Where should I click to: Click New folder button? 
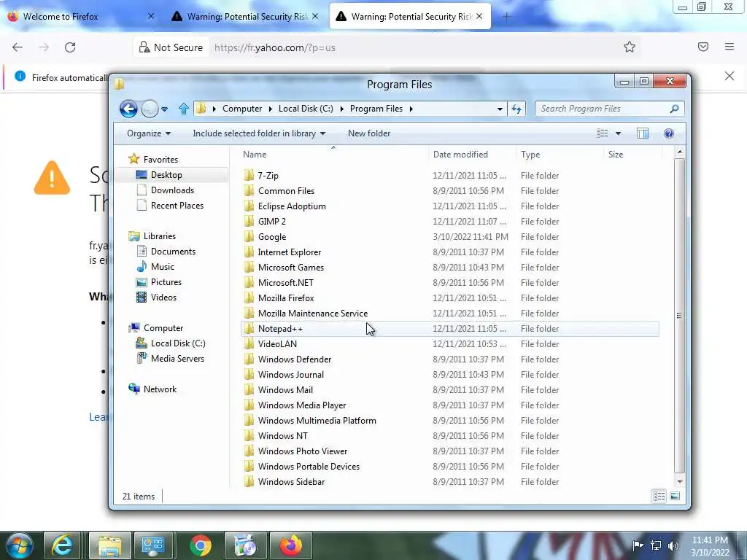(x=369, y=134)
